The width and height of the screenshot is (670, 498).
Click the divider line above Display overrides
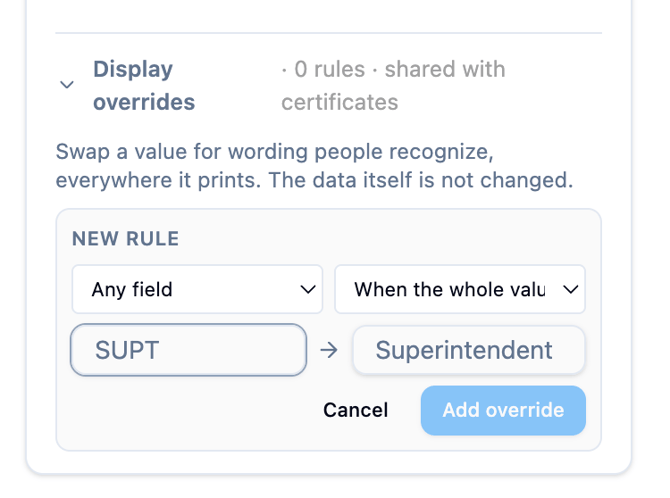(x=329, y=33)
